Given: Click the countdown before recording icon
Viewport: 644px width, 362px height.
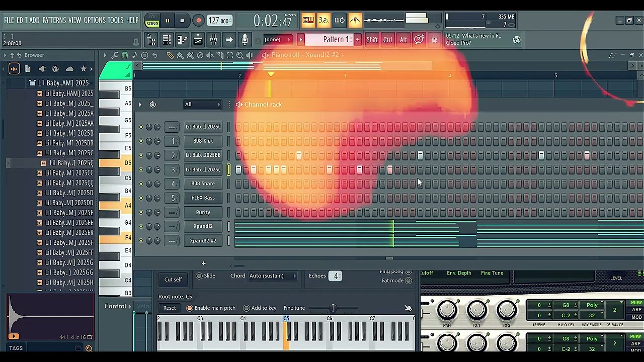Looking at the screenshot, I should click(x=324, y=21).
